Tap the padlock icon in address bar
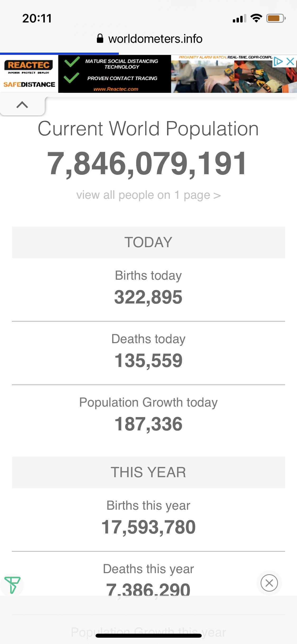 click(100, 39)
